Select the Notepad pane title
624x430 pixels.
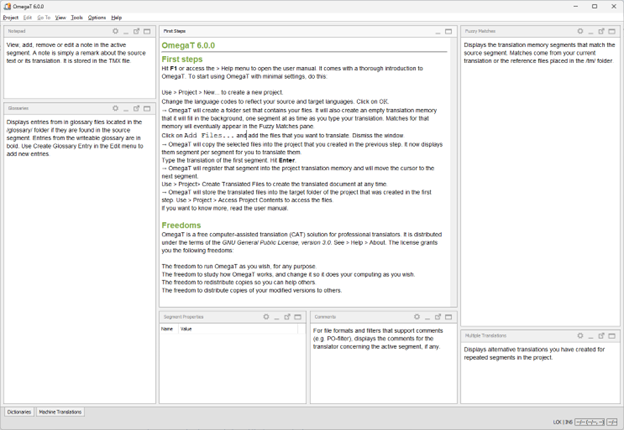[x=17, y=31]
